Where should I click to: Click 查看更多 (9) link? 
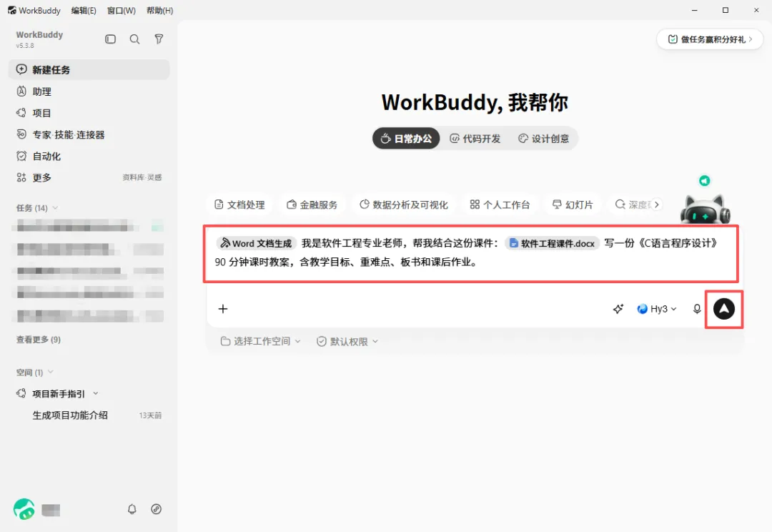[39, 340]
